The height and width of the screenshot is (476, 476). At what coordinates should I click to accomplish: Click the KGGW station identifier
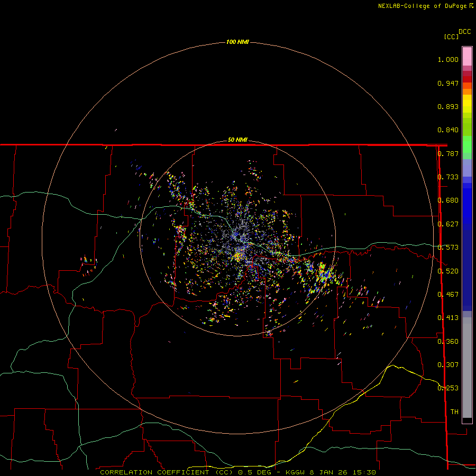(295, 472)
